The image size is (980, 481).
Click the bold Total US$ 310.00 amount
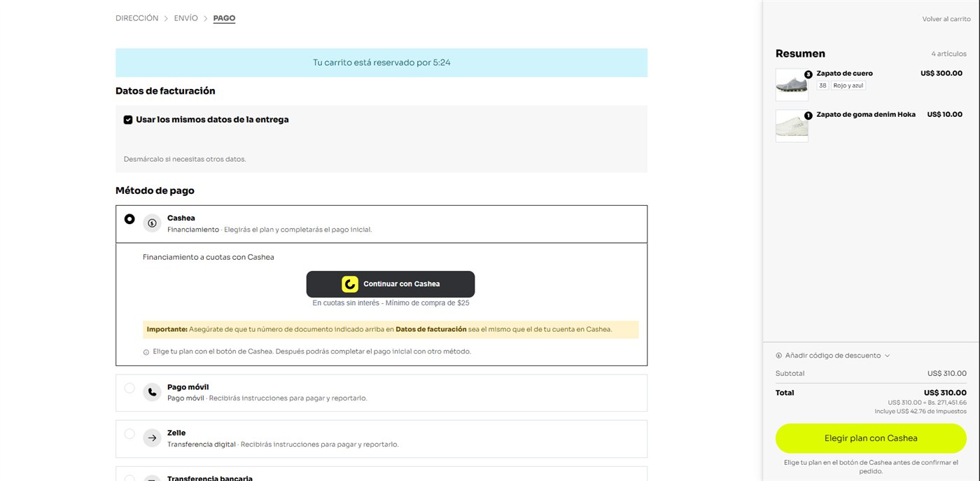[x=945, y=393]
